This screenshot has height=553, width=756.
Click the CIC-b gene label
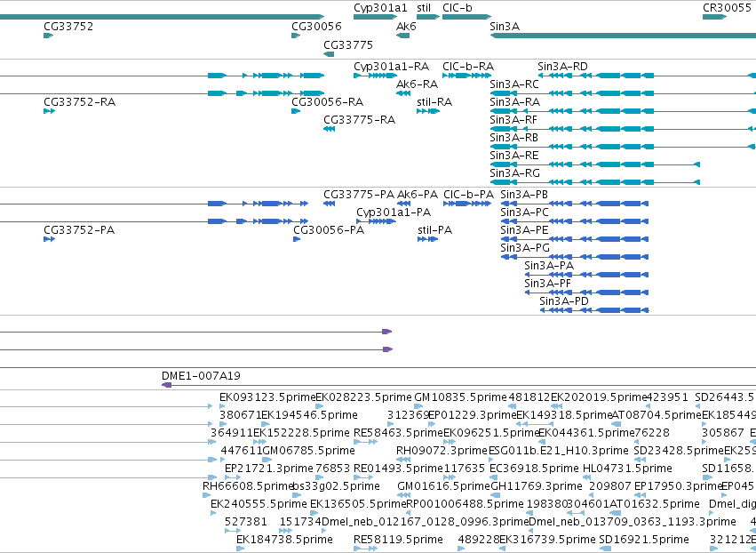[458, 8]
